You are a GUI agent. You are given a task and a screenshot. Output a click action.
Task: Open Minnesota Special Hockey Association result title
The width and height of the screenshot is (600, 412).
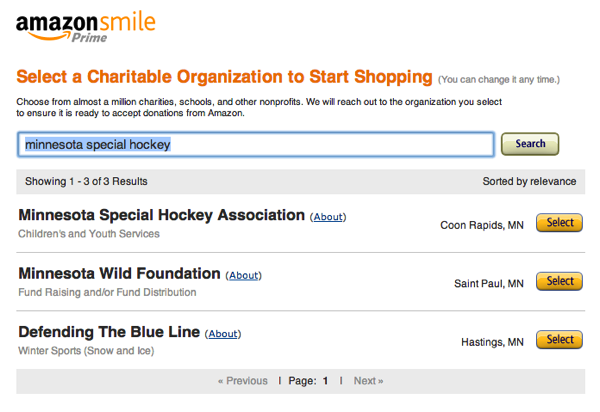click(161, 215)
